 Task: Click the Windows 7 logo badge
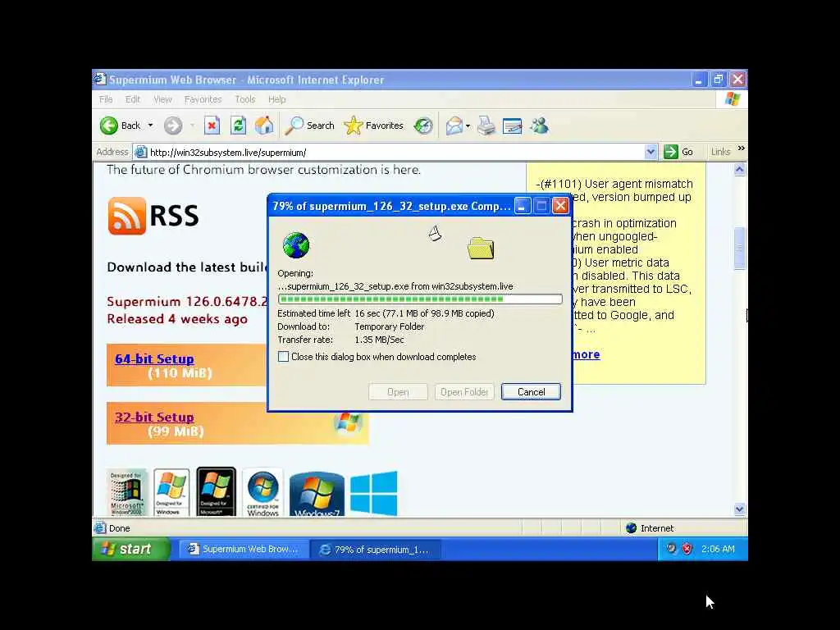317,494
